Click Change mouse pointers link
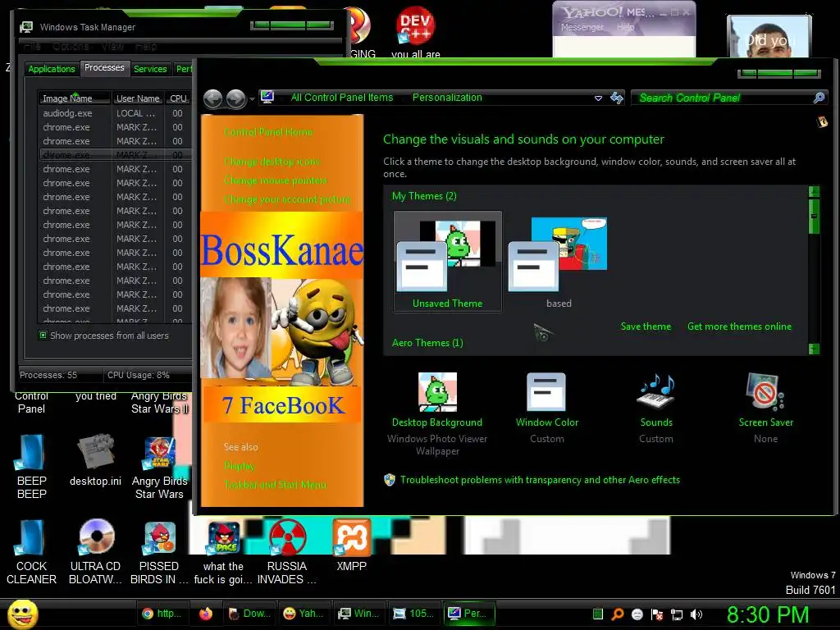This screenshot has height=630, width=840. (x=276, y=180)
